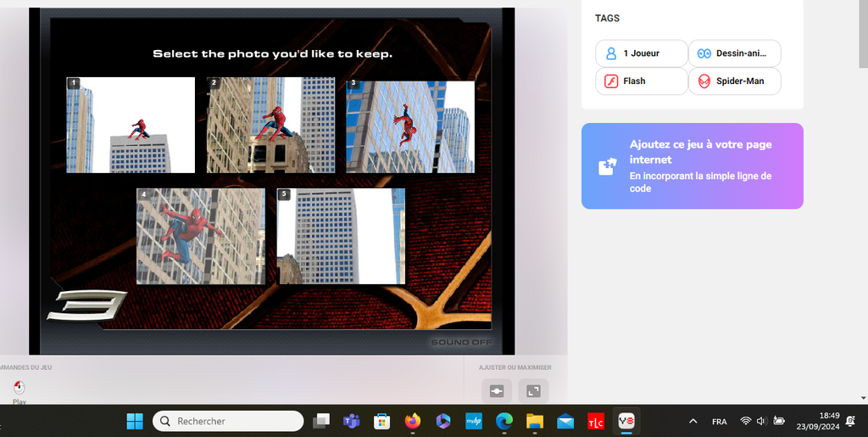868x437 pixels.
Task: Click the mouse Play control icon
Action: [19, 387]
